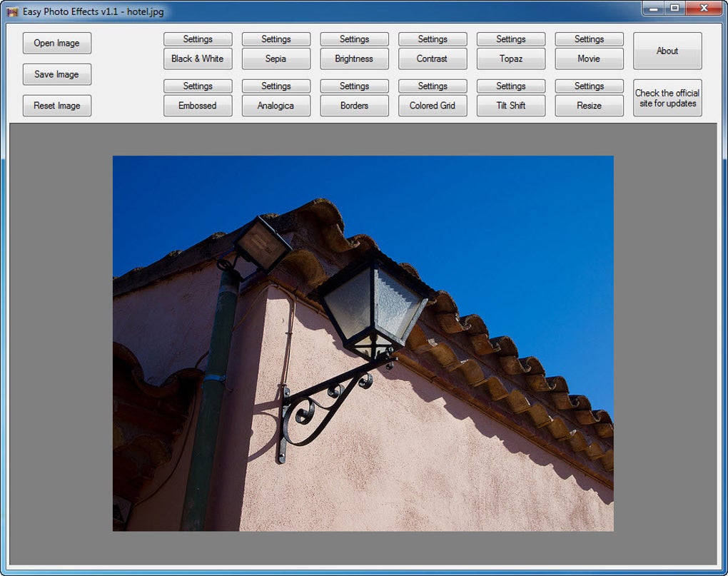Click the Open Image button

pos(56,43)
